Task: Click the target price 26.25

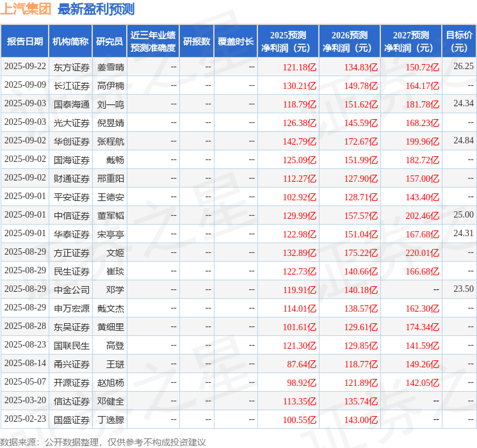Action: 464,67
